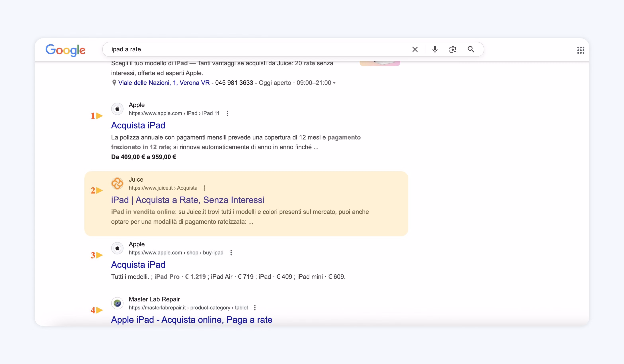This screenshot has height=364, width=624.
Task: Click in the search field containing ipad a rate
Action: 257,49
